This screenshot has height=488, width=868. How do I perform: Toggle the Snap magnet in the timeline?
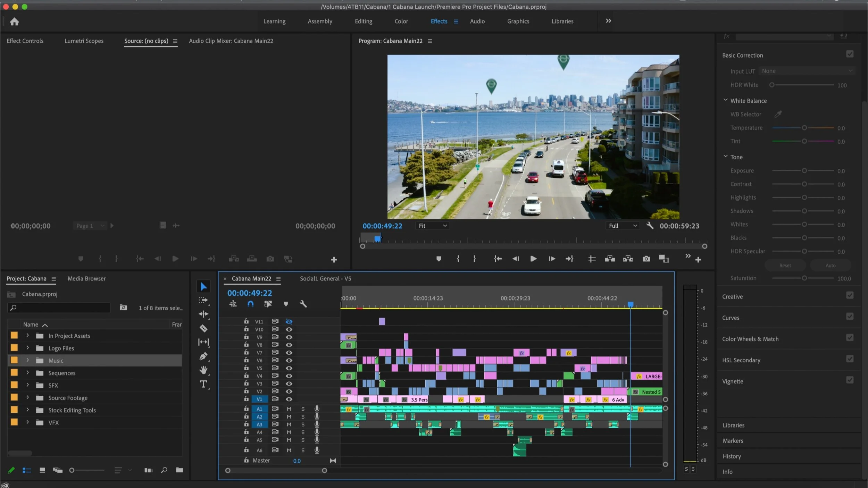point(250,304)
